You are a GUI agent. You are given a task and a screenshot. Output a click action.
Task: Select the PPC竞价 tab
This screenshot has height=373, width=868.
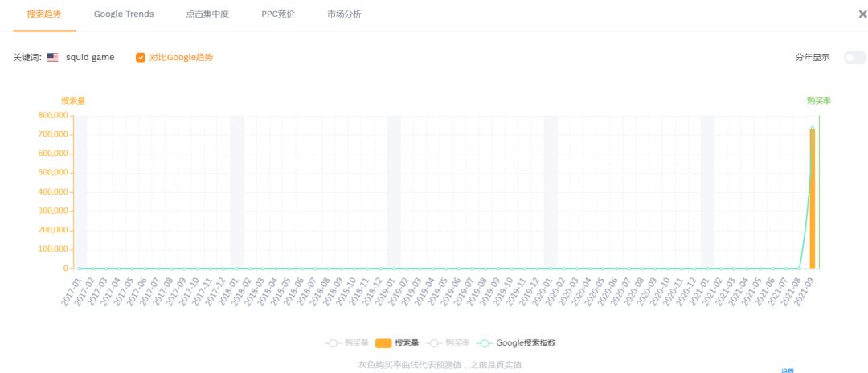[x=278, y=14]
